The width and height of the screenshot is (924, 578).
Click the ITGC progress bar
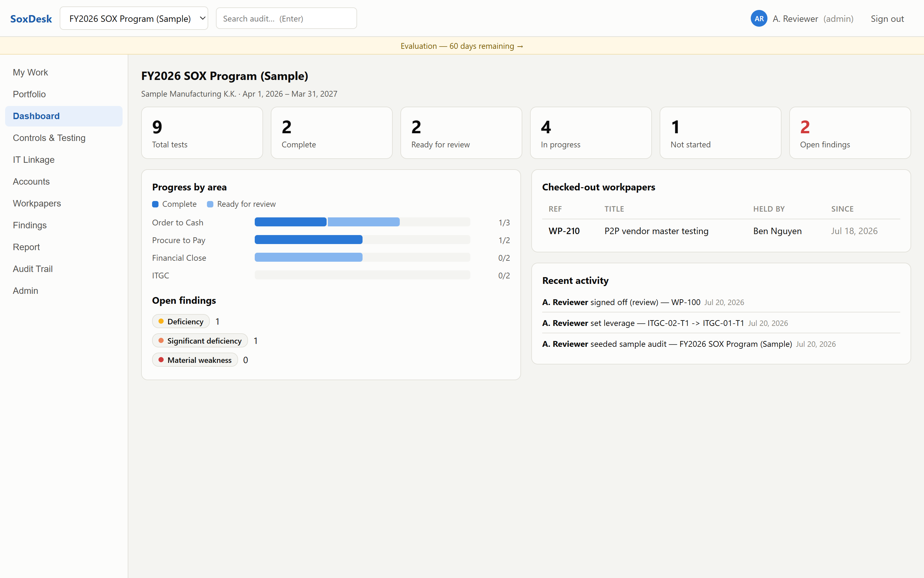362,275
